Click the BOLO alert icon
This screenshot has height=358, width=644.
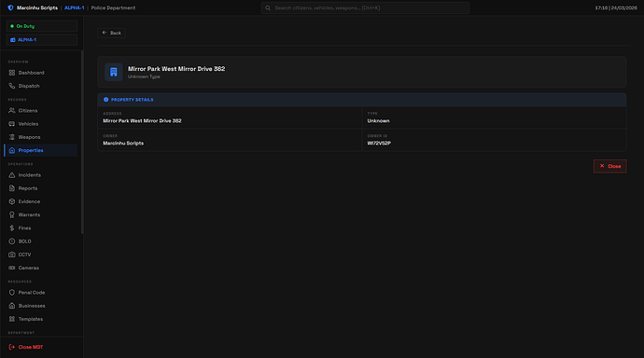coord(12,241)
